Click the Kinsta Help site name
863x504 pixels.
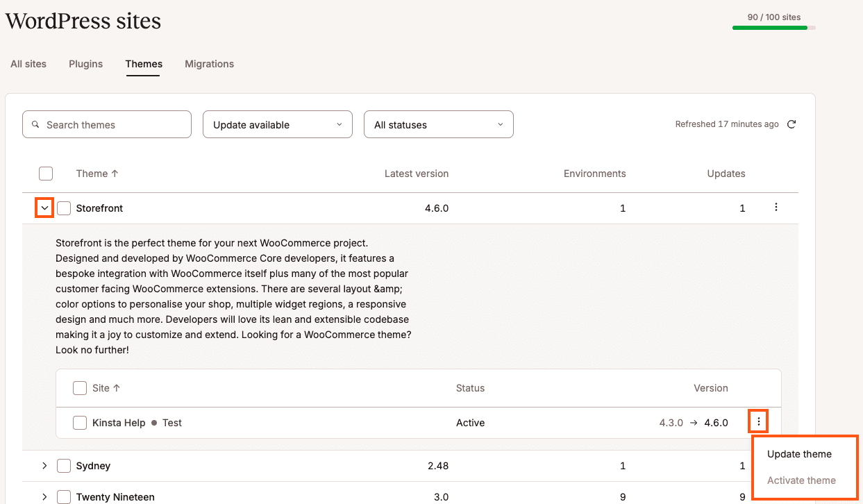click(119, 423)
